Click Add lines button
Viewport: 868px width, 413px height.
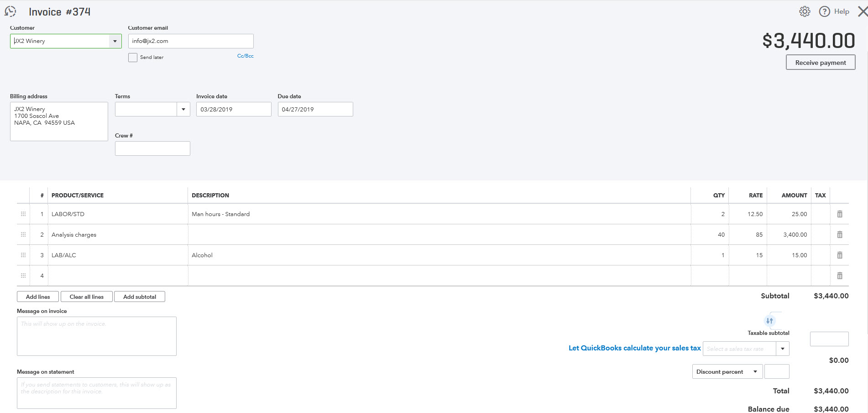pos(38,297)
